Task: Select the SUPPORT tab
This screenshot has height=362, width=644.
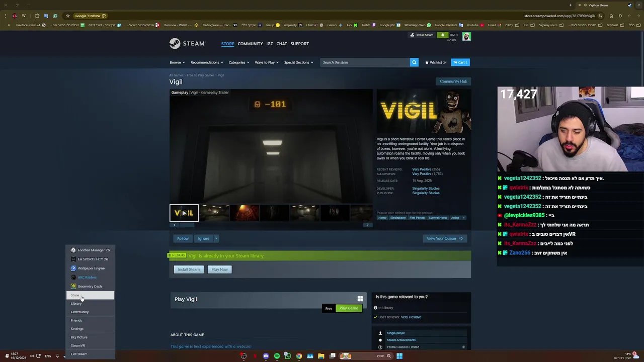Action: coord(299,44)
